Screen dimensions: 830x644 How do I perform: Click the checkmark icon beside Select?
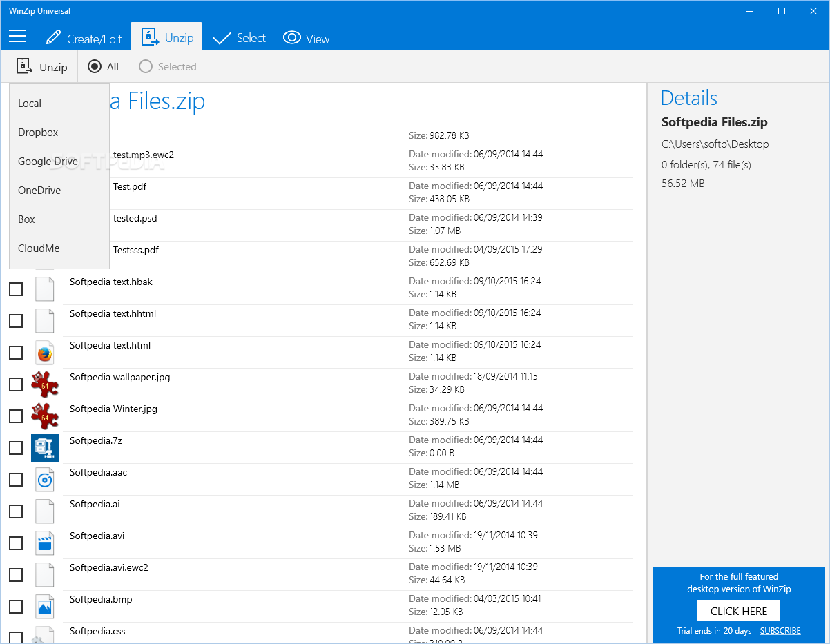[x=222, y=38]
